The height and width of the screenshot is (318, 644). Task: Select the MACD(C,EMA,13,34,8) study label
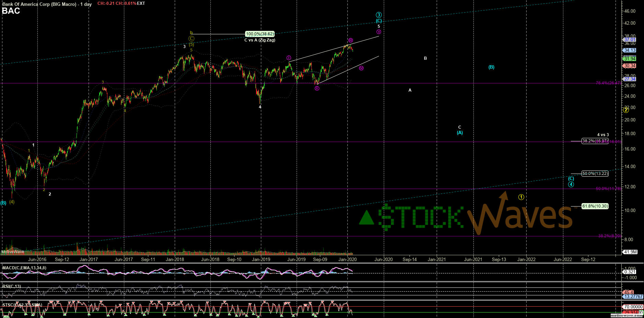tap(24, 268)
